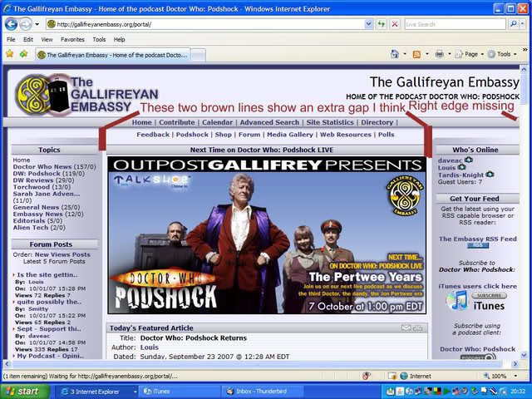Open the Help menu
This screenshot has width=532, height=399.
tap(119, 39)
